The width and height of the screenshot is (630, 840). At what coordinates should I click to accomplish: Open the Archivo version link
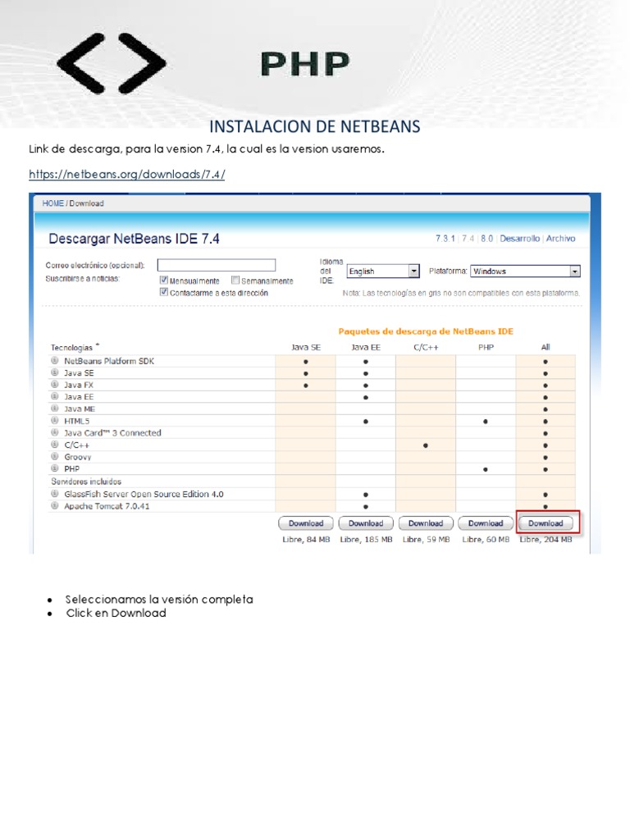(560, 239)
